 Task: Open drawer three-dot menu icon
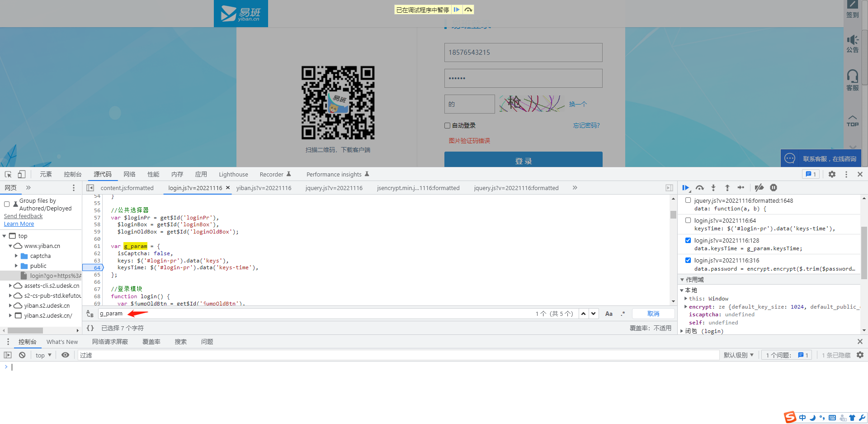pyautogui.click(x=8, y=342)
